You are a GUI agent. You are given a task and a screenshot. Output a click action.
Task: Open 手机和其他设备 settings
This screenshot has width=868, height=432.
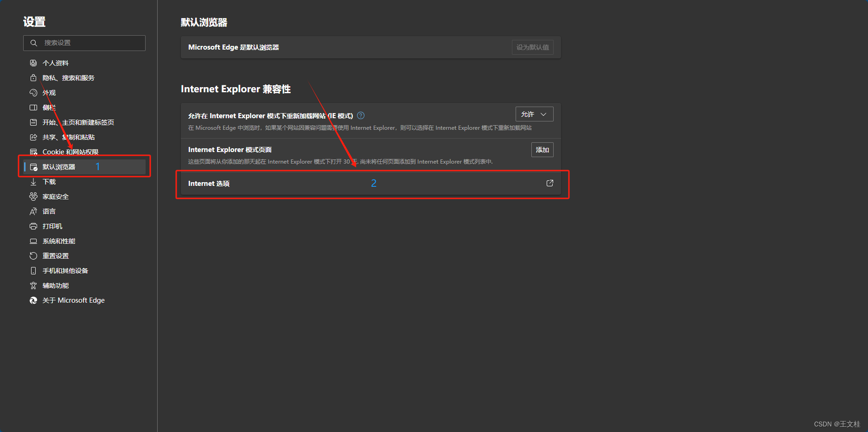coord(84,271)
